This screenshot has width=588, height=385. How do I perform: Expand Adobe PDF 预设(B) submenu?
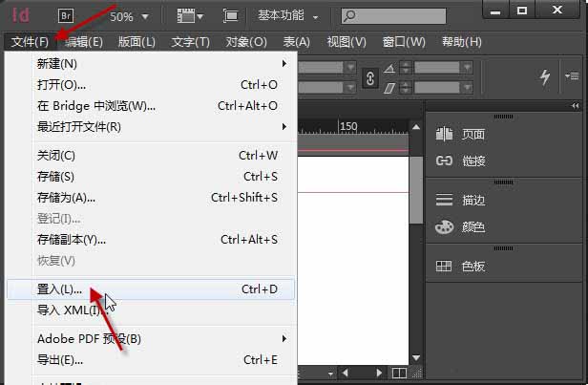[x=151, y=339]
